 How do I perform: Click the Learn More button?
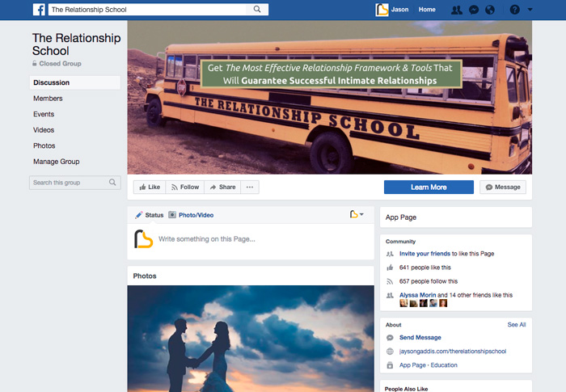pyautogui.click(x=429, y=187)
